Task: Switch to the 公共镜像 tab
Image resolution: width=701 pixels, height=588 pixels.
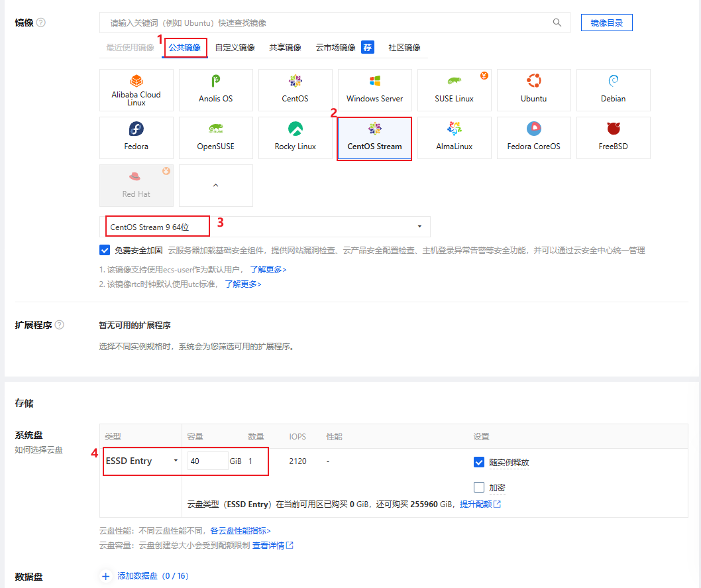Action: click(185, 47)
